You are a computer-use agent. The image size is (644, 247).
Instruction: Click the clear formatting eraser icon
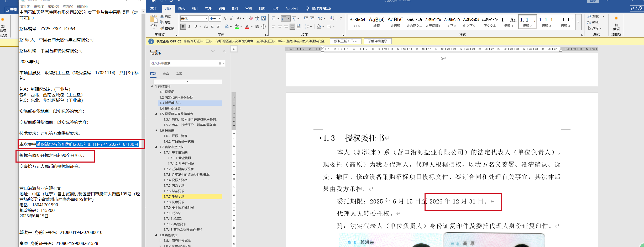[x=251, y=18]
